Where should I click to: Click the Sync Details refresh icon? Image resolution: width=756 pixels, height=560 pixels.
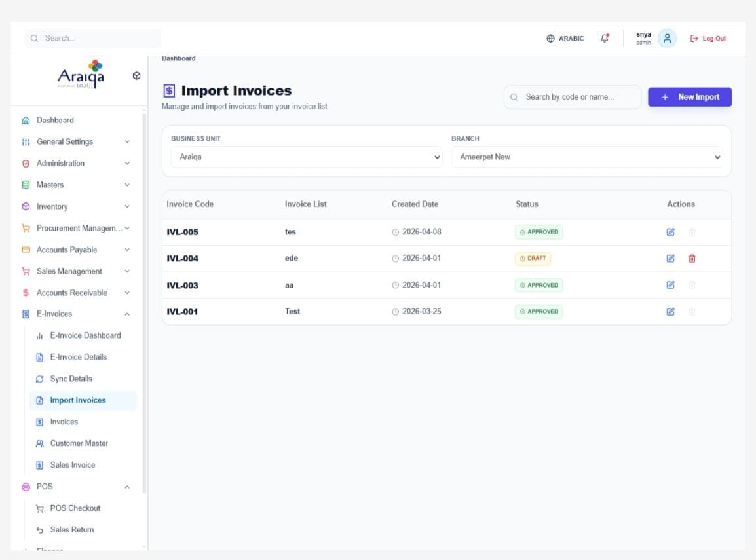39,379
